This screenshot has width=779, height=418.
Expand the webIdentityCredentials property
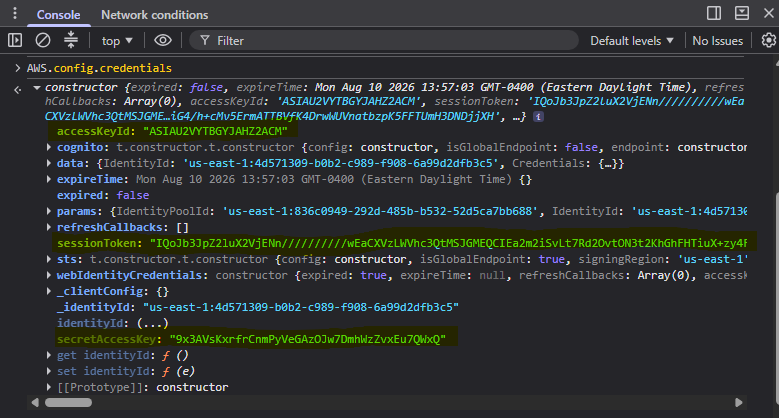tap(49, 275)
